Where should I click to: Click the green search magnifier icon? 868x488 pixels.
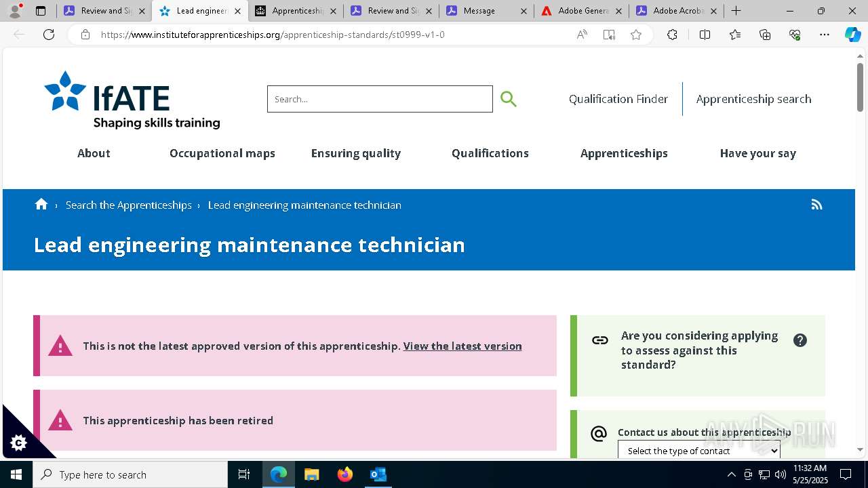click(509, 99)
